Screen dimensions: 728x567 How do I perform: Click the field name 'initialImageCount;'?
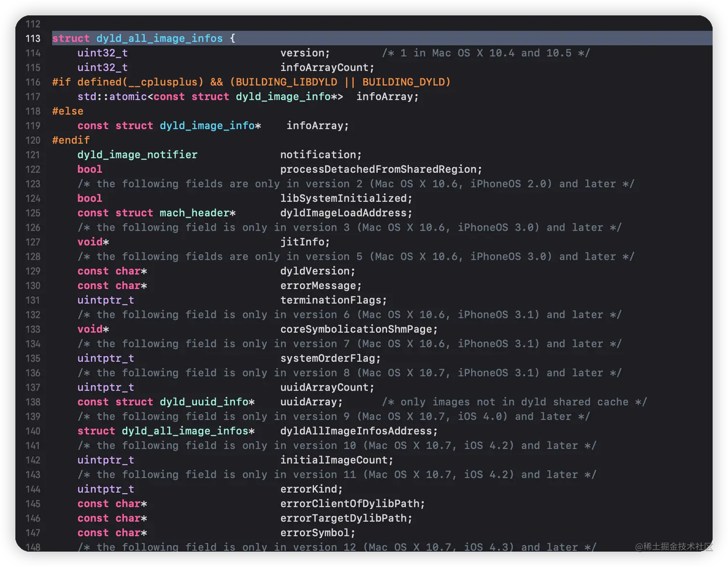(337, 460)
